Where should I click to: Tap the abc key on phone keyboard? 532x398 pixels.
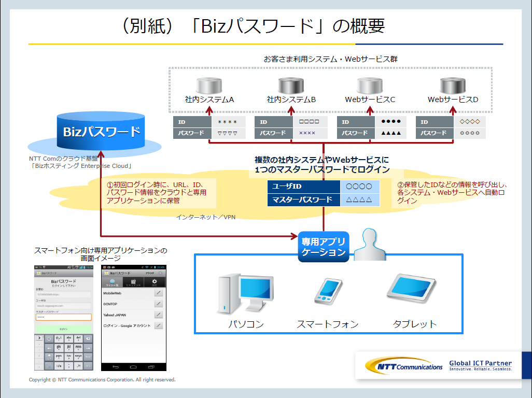tap(69, 338)
